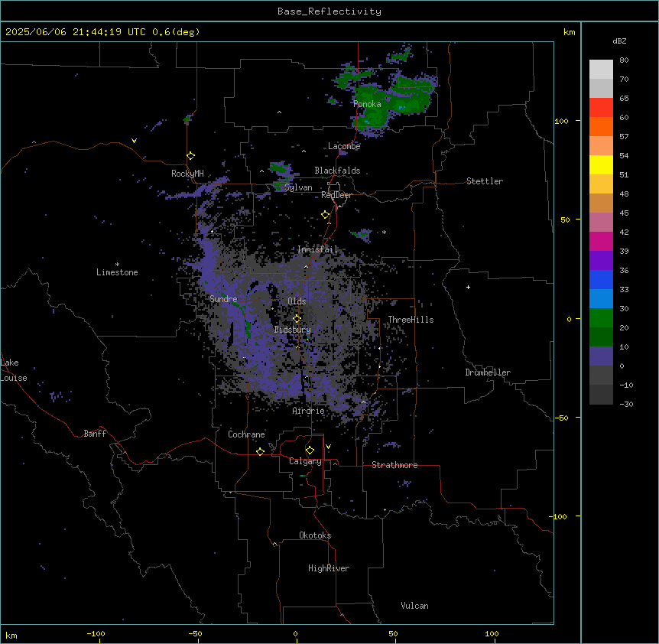The image size is (659, 644).
Task: Click the Ponoka city label
Action: coord(367,104)
